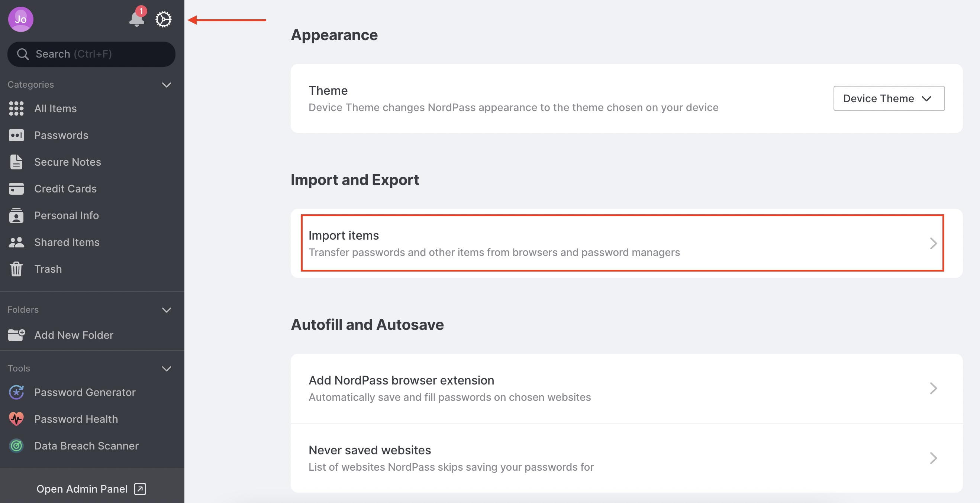
Task: Click the Shared Items people icon
Action: click(x=16, y=242)
